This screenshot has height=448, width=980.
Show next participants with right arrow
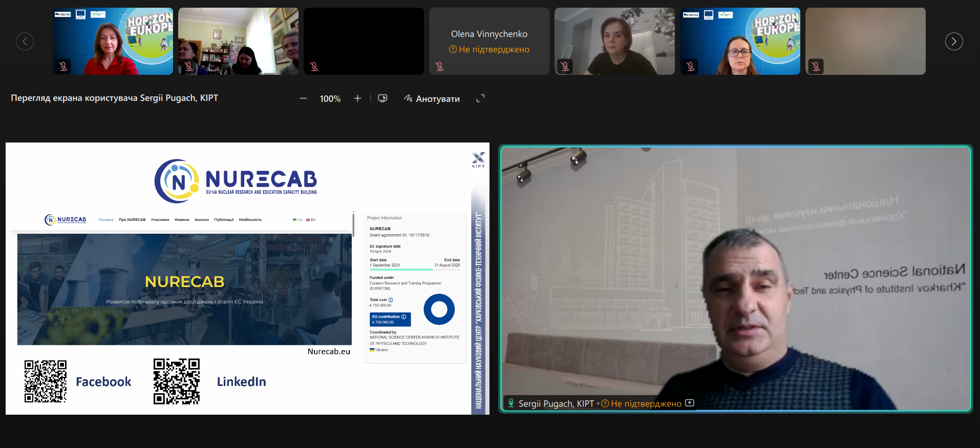(x=953, y=42)
